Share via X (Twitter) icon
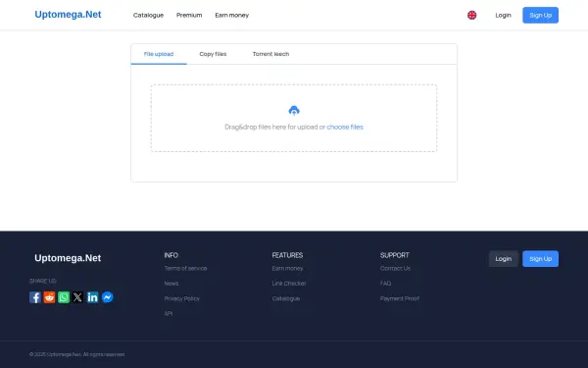 [78, 297]
